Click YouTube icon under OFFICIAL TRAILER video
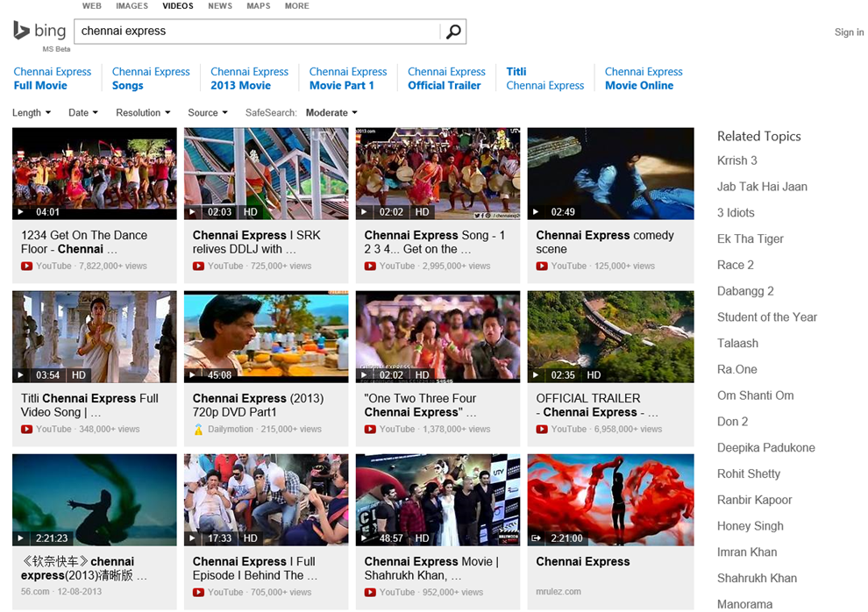This screenshot has height=612, width=868. pyautogui.click(x=542, y=429)
